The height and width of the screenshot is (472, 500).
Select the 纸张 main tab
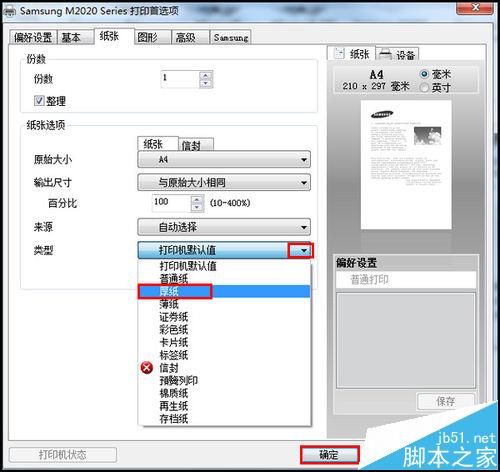pyautogui.click(x=114, y=36)
